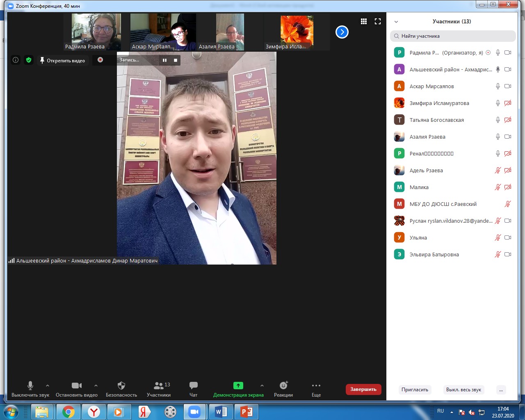Switch to gallery view grid icon

pyautogui.click(x=364, y=21)
